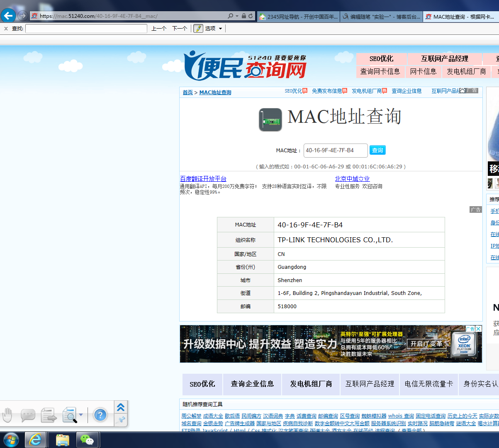Click the 便民查询网 site logo
The height and width of the screenshot is (448, 499).
pos(245,66)
